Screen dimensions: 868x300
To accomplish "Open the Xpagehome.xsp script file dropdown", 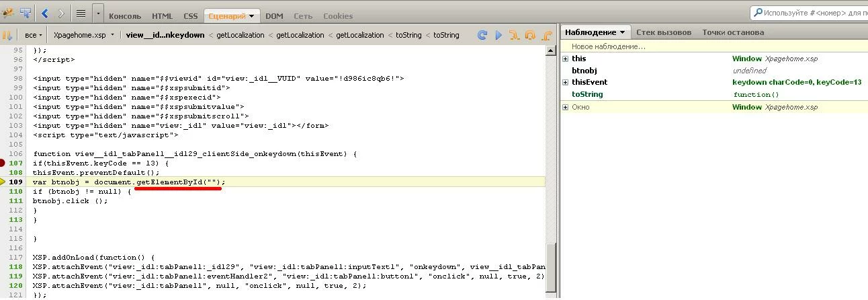I will pyautogui.click(x=84, y=35).
